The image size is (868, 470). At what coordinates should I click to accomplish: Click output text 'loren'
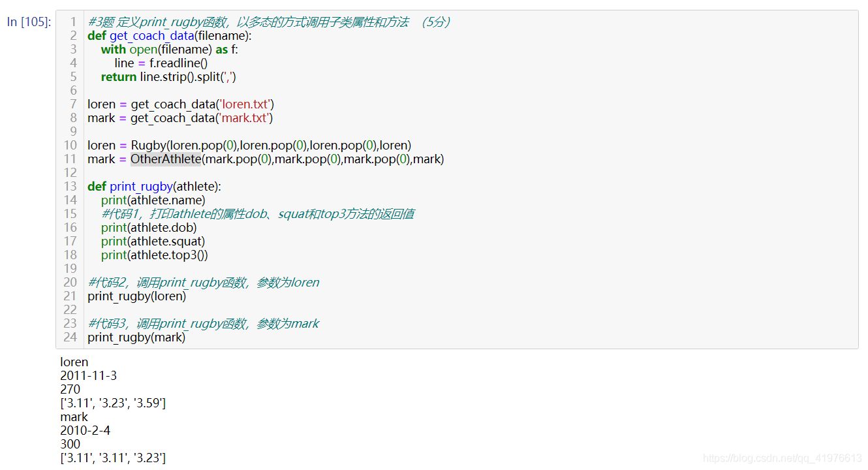(74, 362)
